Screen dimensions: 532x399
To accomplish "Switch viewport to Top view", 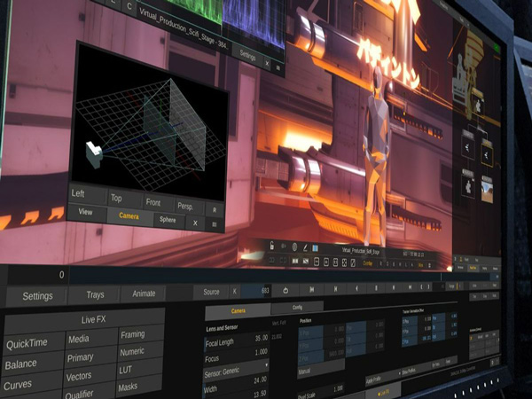I will 116,198.
